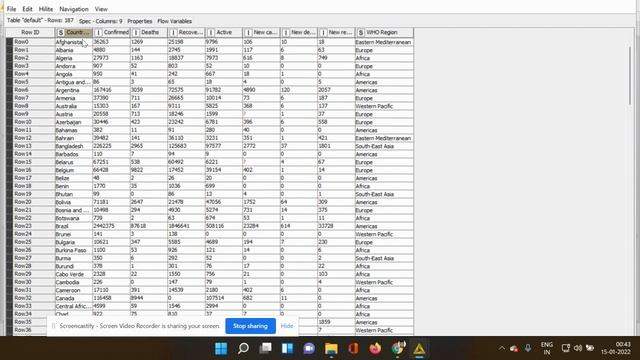This screenshot has height=360, width=640.
Task: Click the Bolivia recovered value 21478
Action: click(186, 202)
